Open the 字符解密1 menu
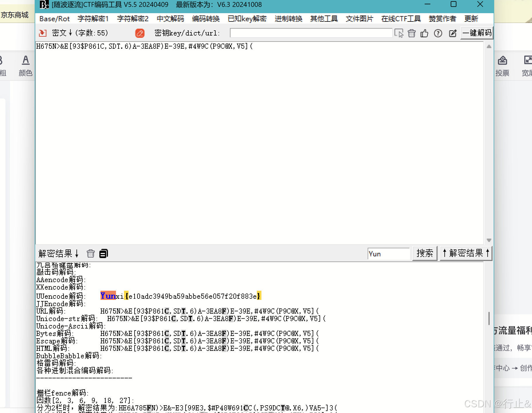Viewport: 532px width, 413px height. pyautogui.click(x=93, y=19)
